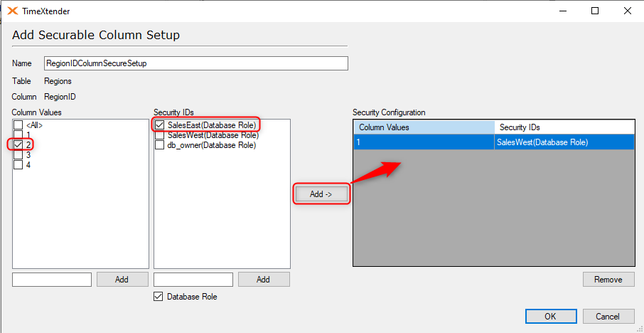Select the SalesWest row in Security Configuration
Viewport: 644px width, 333px height.
494,142
